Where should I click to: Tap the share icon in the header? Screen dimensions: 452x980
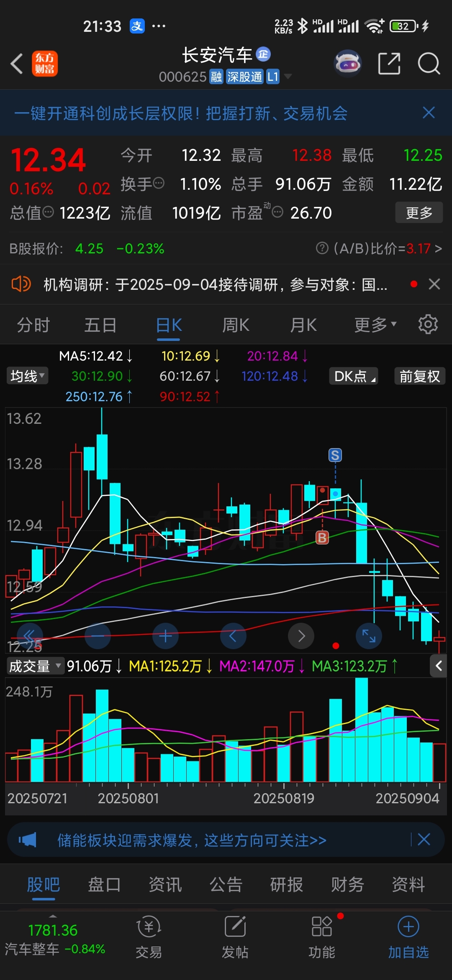389,64
